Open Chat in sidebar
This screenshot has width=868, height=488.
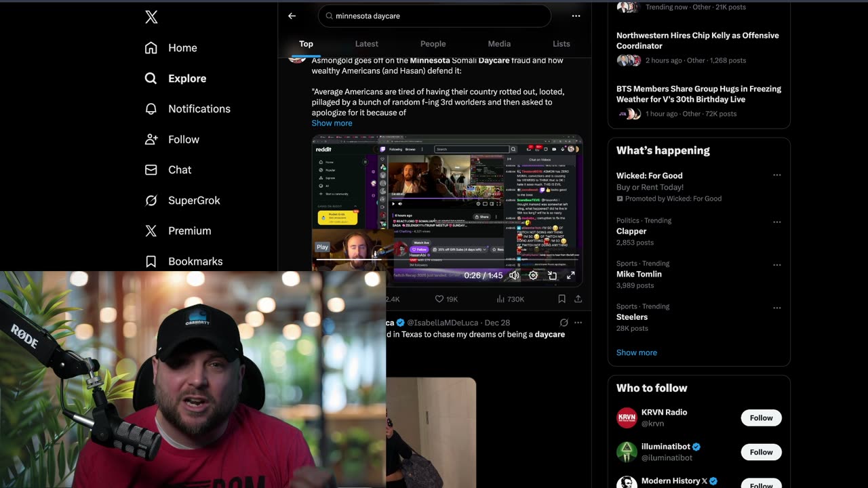(x=168, y=169)
